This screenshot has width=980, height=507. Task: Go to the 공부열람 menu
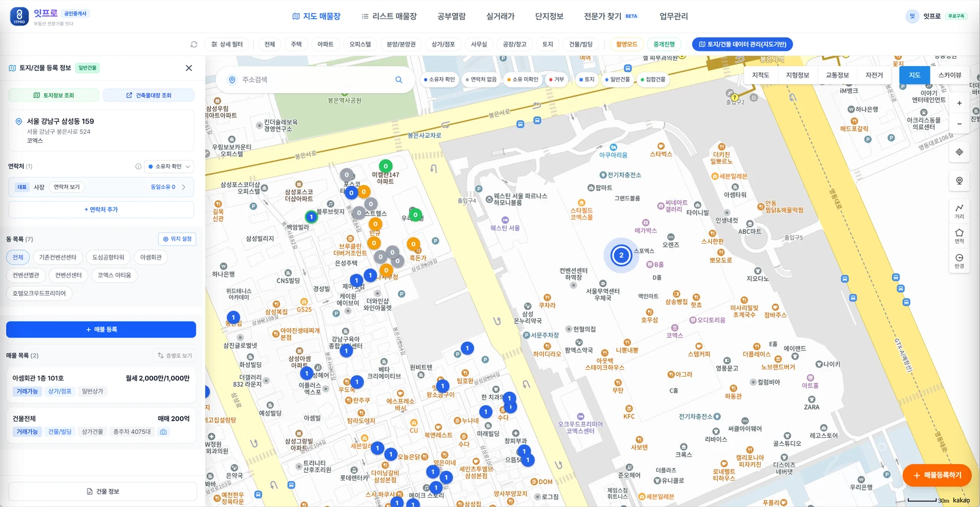point(451,17)
